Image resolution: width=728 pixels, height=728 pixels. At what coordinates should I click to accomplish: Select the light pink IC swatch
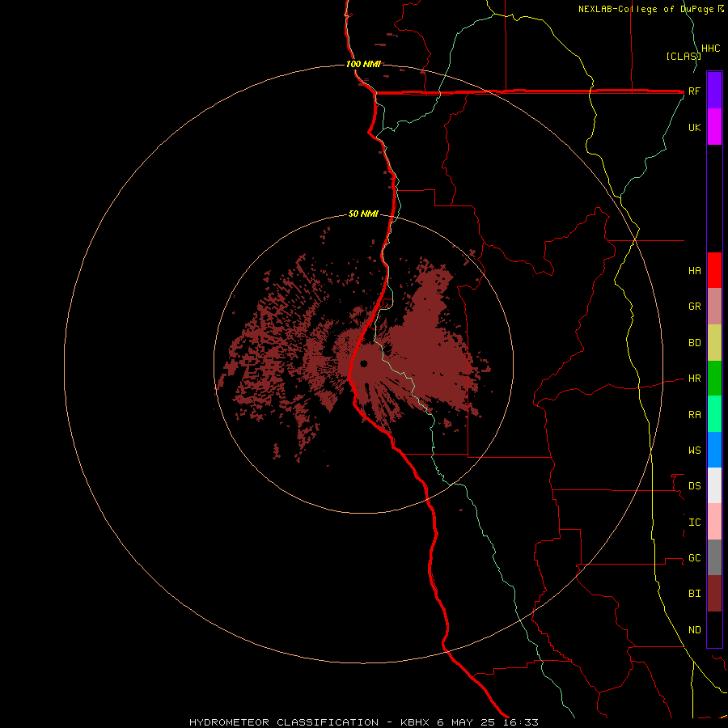[714, 522]
